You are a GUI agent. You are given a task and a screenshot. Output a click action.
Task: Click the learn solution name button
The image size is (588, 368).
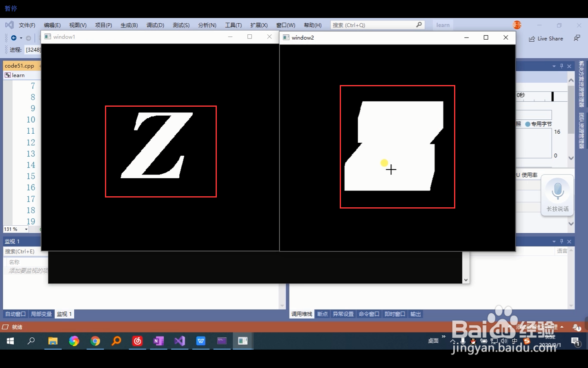tap(443, 25)
